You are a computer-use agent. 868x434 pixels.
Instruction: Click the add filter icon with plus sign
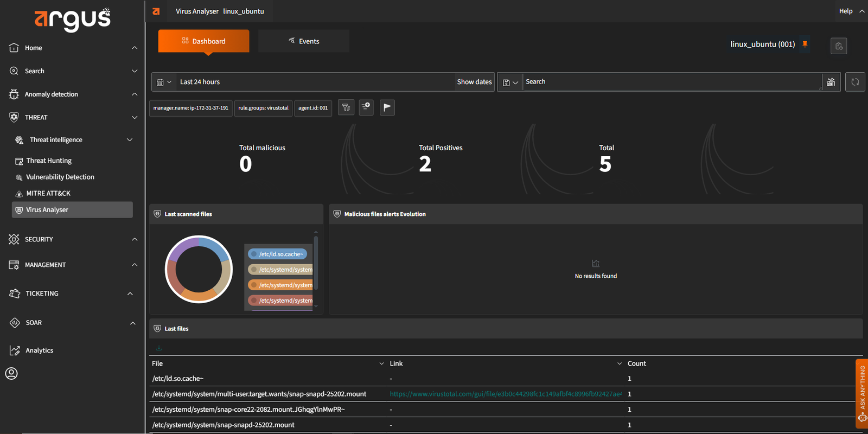point(366,107)
